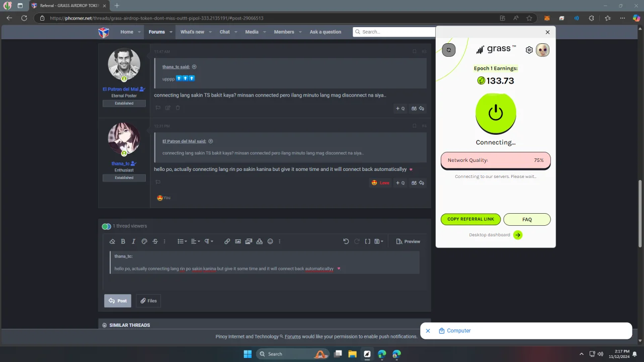This screenshot has height=362, width=644.
Task: Toggle strikethrough formatting in editor
Action: pyautogui.click(x=155, y=241)
